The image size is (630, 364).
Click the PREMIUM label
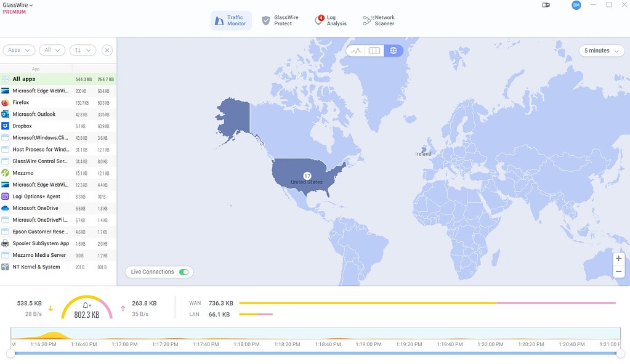[14, 12]
